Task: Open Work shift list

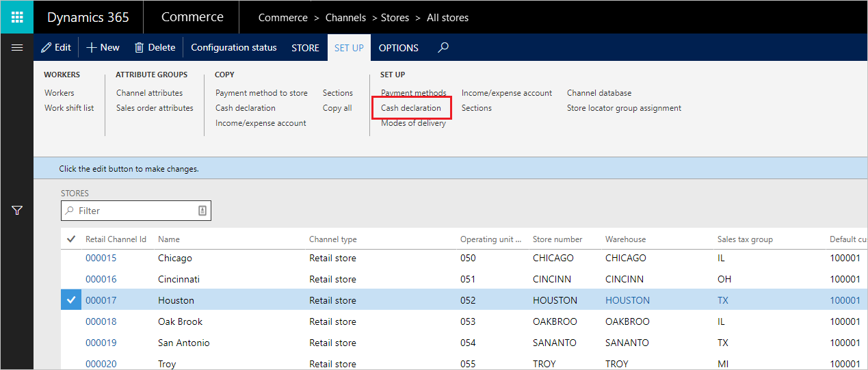Action: pyautogui.click(x=69, y=108)
